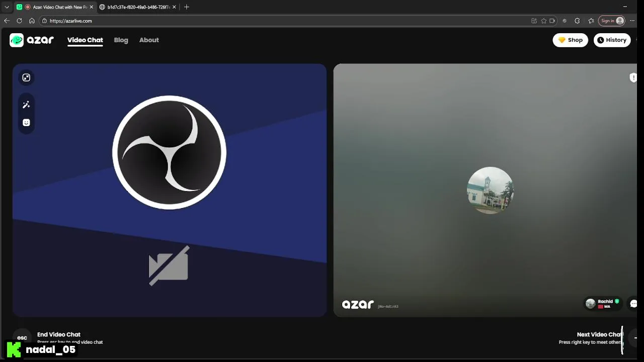The height and width of the screenshot is (362, 644).
Task: Close the Azar Video Chat browser tab
Action: 91,7
